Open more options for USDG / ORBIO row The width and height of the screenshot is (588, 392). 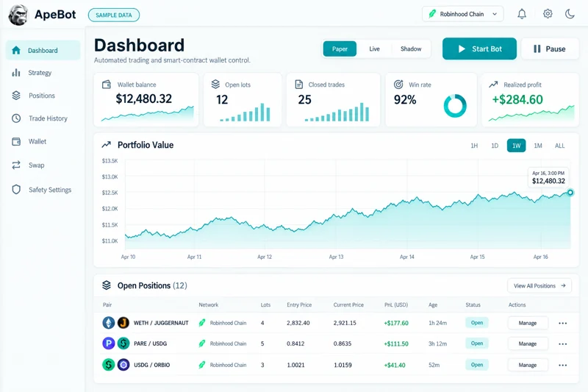[562, 365]
